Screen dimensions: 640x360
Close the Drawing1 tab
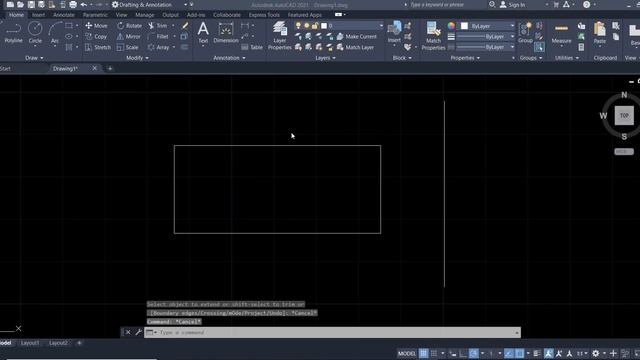pyautogui.click(x=94, y=68)
